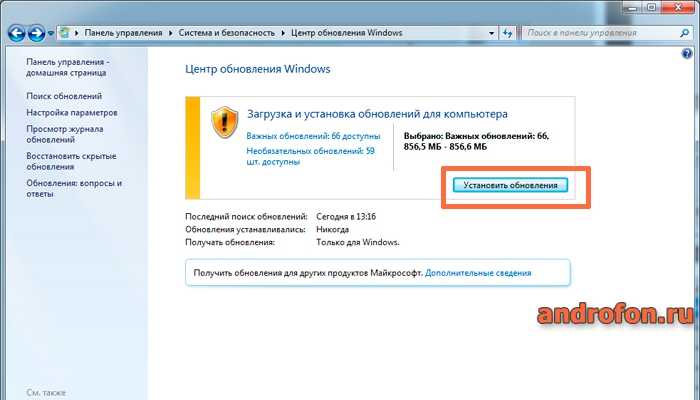Click 'Восстановить скрытые обновления' link
This screenshot has height=400, width=700.
[x=71, y=161]
